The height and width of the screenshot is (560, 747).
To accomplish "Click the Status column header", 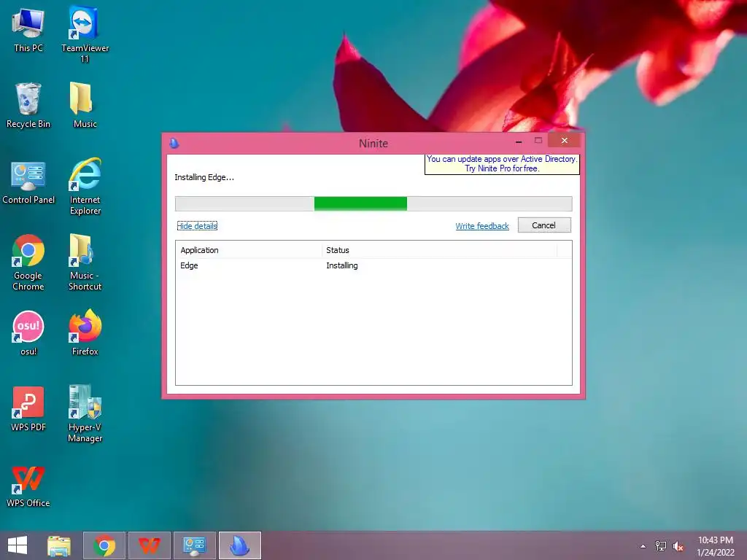I will (439, 250).
